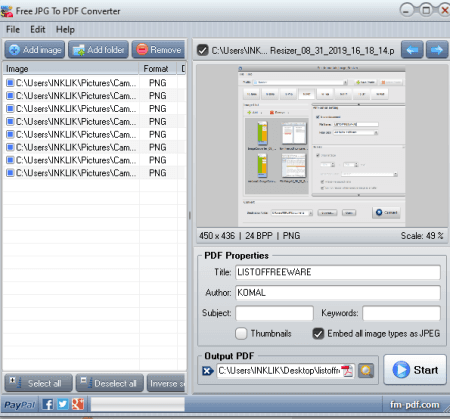Click the Format column header

point(158,69)
